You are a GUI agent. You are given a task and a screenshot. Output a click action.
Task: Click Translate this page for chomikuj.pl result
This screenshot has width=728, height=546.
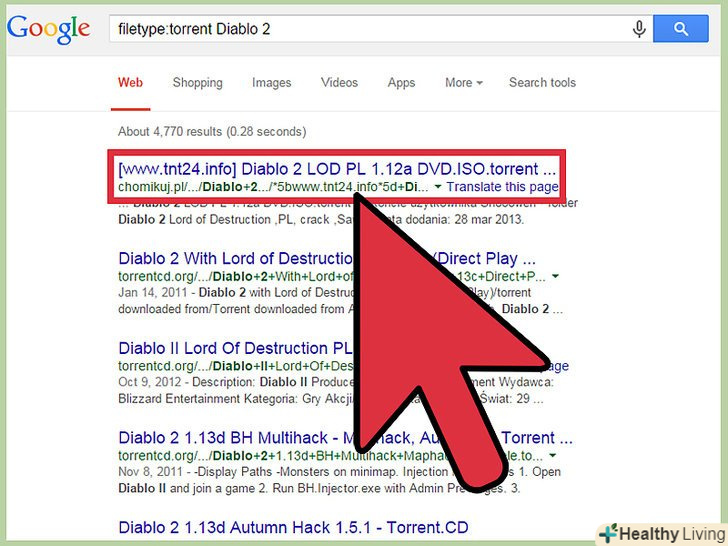click(x=502, y=187)
